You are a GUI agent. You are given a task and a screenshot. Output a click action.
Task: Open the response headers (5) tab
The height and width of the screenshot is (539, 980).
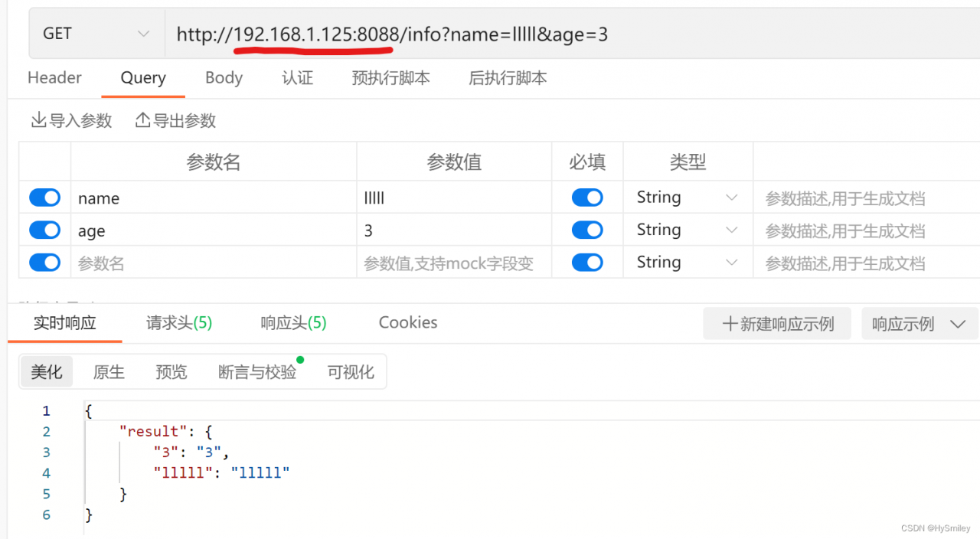[293, 323]
